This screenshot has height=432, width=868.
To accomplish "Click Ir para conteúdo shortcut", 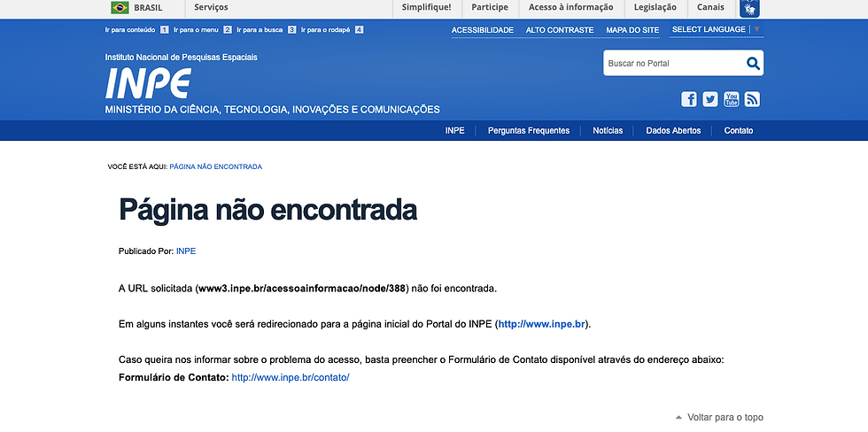I will (136, 30).
